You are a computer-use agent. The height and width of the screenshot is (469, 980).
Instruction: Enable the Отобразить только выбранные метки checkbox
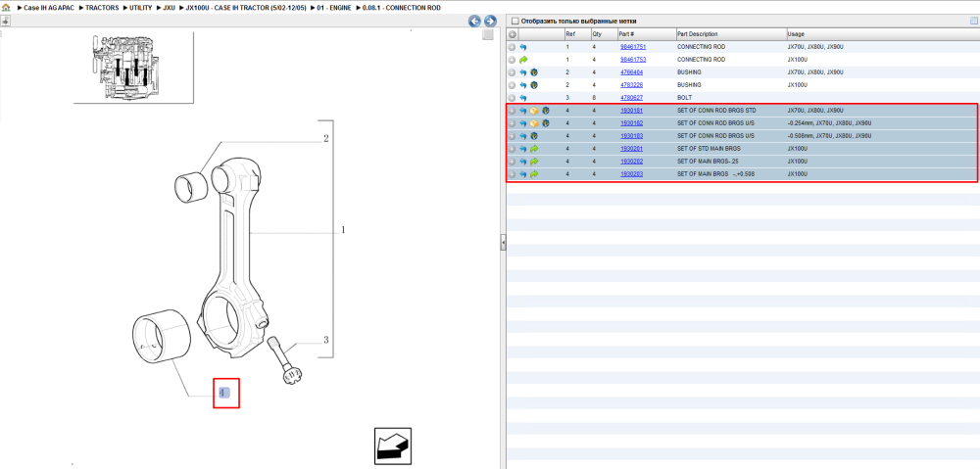click(515, 21)
